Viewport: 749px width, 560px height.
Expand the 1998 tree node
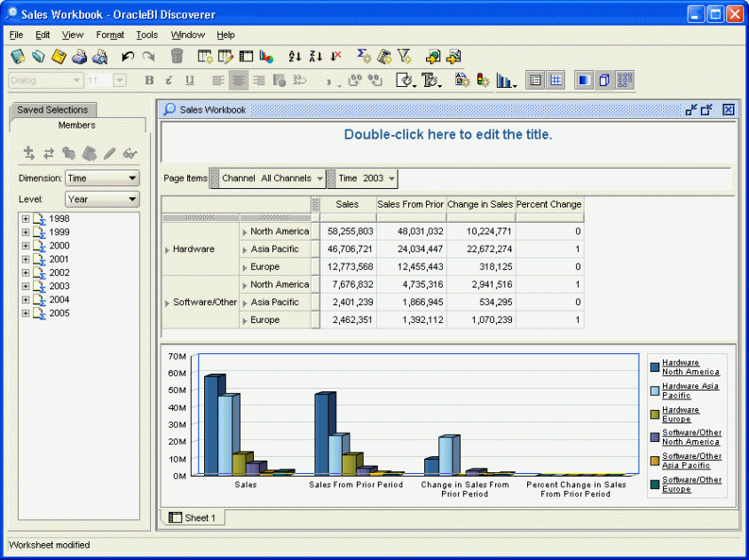(26, 219)
